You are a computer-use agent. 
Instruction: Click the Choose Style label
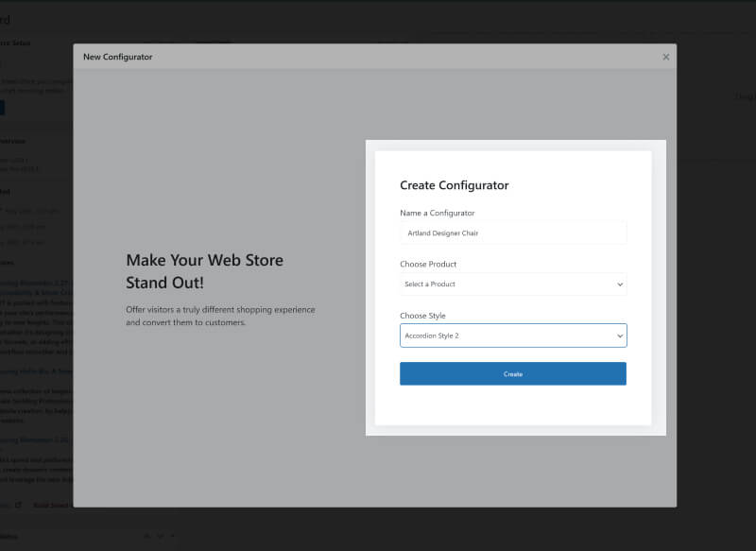point(424,315)
